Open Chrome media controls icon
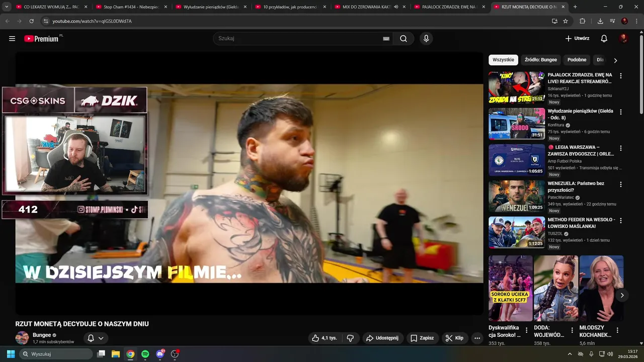This screenshot has width=644, height=362. click(612, 21)
